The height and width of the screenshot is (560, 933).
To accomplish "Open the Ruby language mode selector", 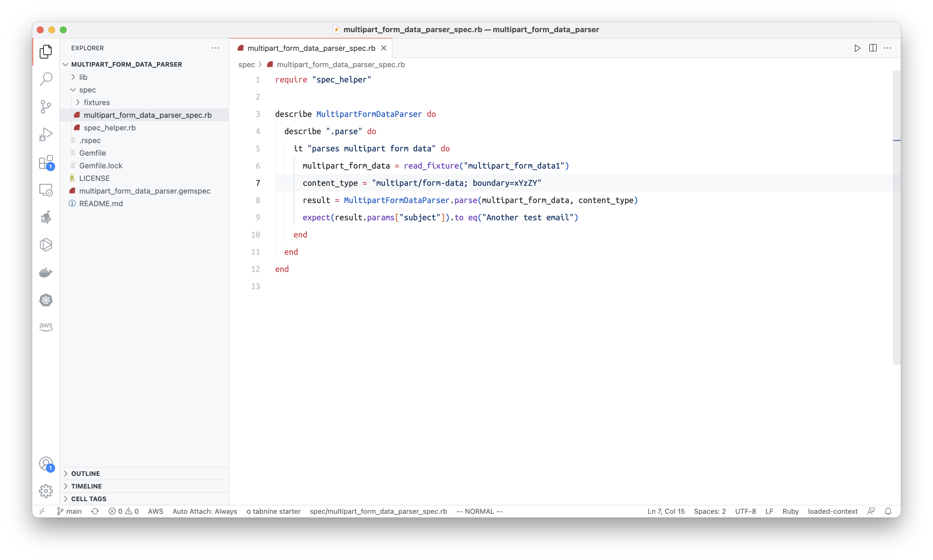I will click(791, 511).
